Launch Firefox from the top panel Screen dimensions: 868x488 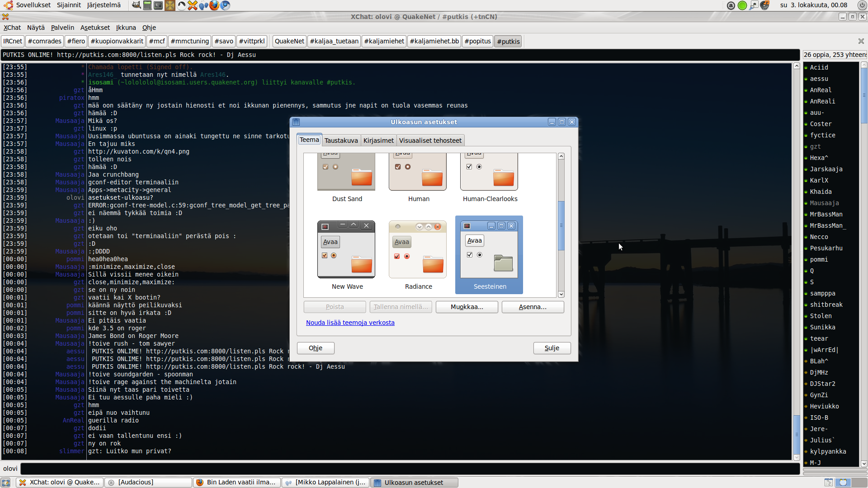(214, 5)
